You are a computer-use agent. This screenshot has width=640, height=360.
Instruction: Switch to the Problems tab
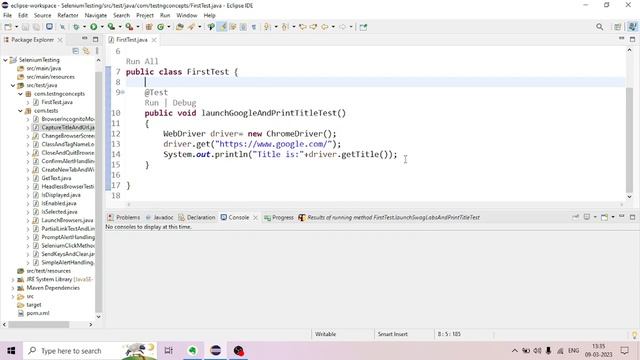tap(124, 218)
